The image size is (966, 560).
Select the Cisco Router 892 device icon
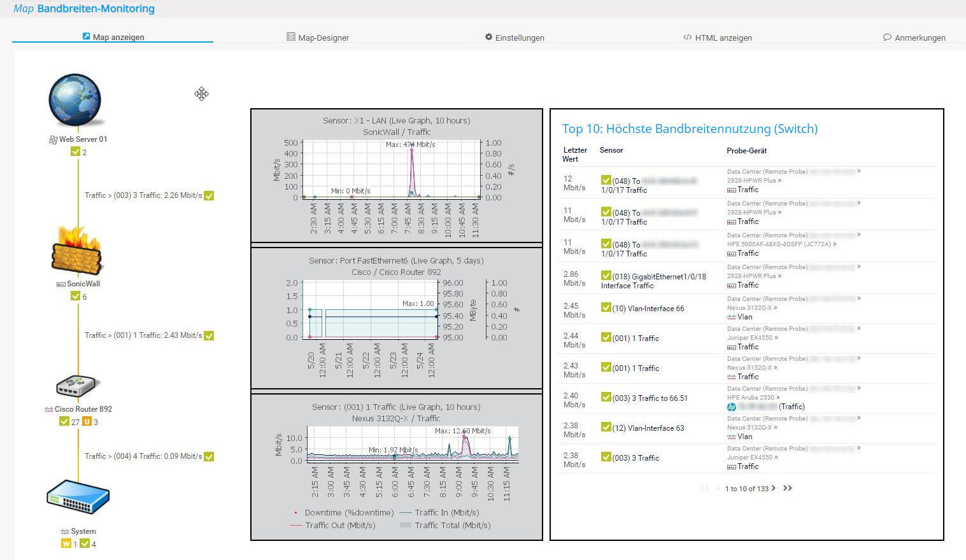(76, 386)
